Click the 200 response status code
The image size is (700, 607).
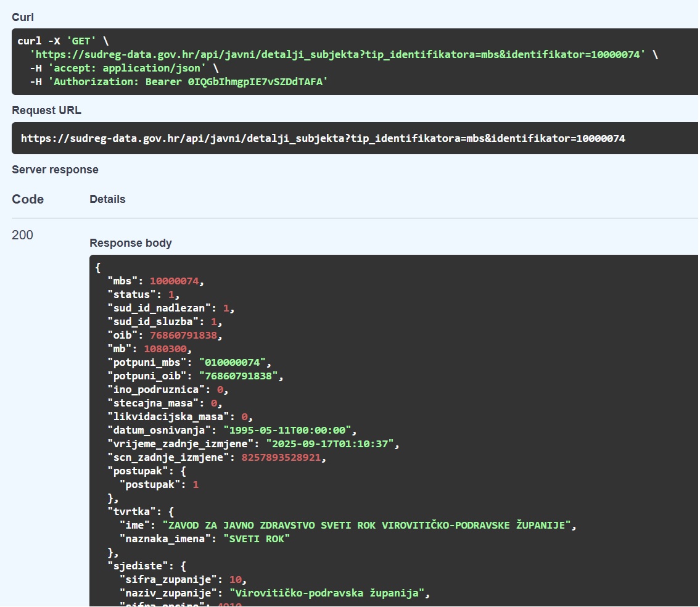22,235
